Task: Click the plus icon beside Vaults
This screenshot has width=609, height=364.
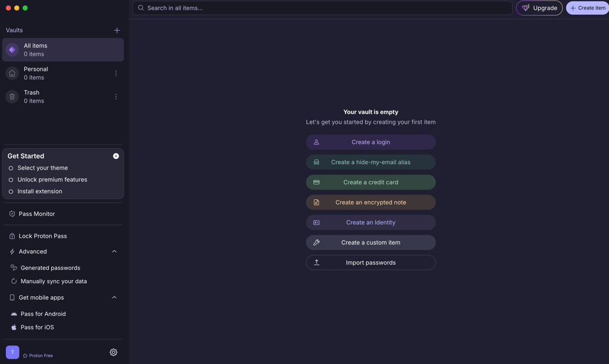Action: pyautogui.click(x=117, y=30)
